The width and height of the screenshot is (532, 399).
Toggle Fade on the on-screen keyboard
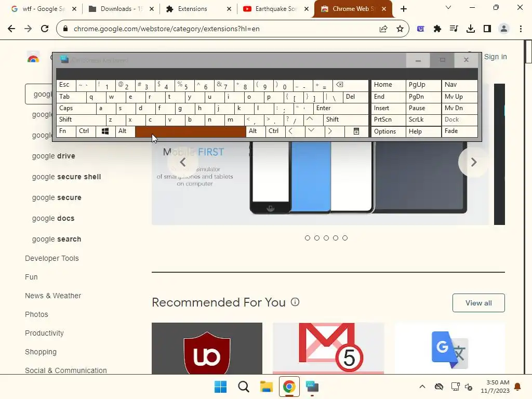coord(459,131)
